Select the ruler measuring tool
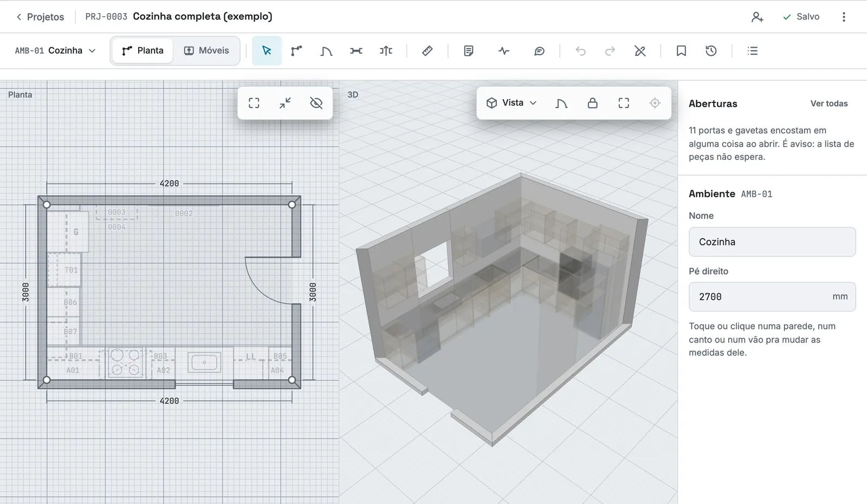This screenshot has width=867, height=504. (x=427, y=50)
